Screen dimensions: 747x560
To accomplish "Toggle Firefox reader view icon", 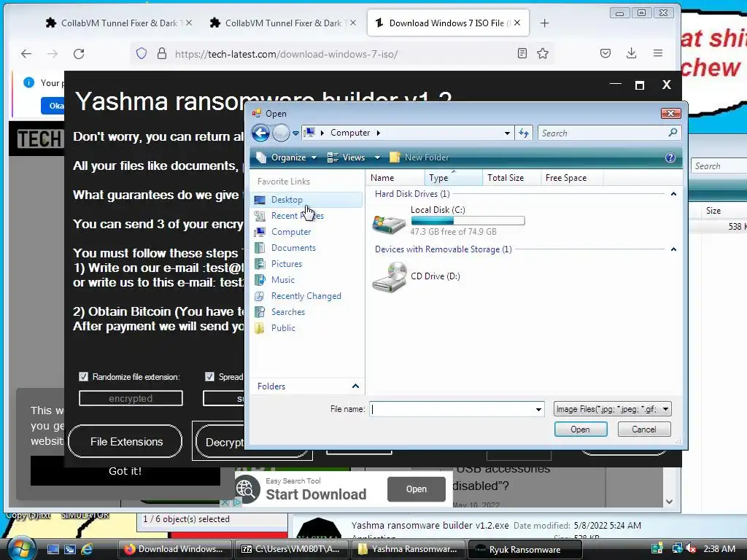I will (522, 53).
